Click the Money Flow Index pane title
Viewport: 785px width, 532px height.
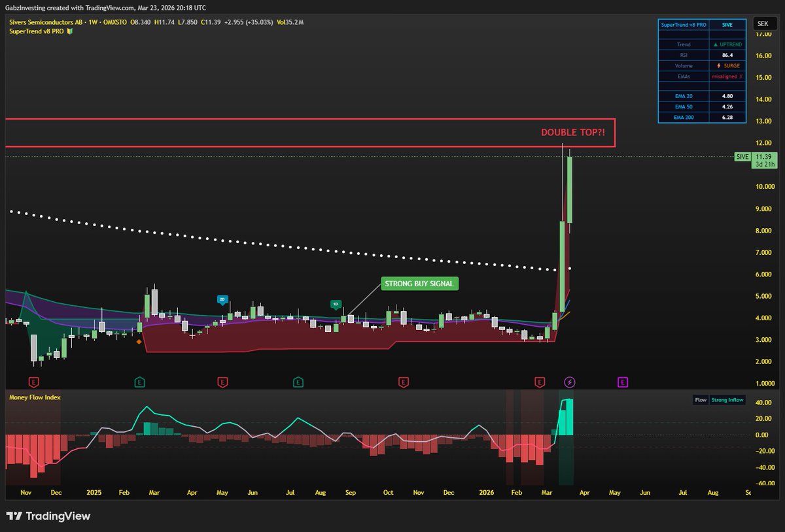[33, 397]
